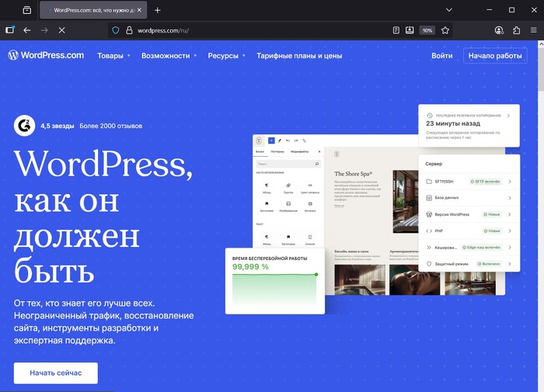Click the blue block inserter button

[271, 140]
